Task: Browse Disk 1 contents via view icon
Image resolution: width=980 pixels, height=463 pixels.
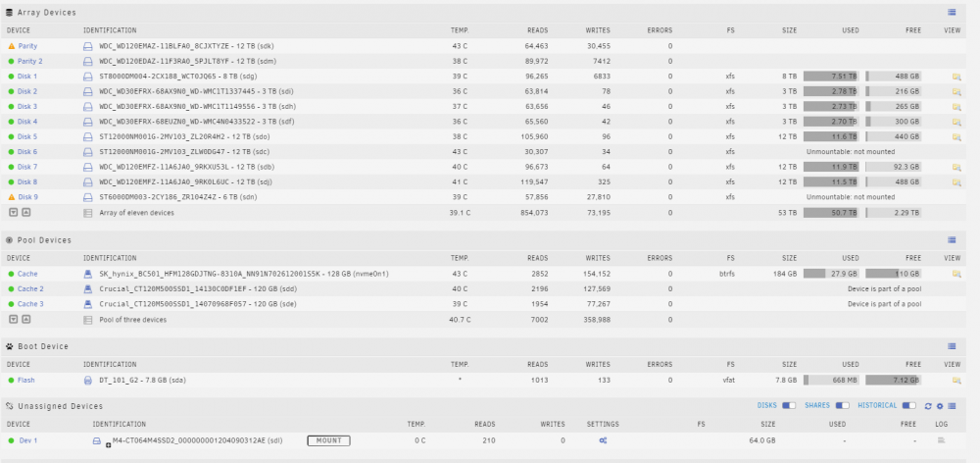Action: [955, 77]
